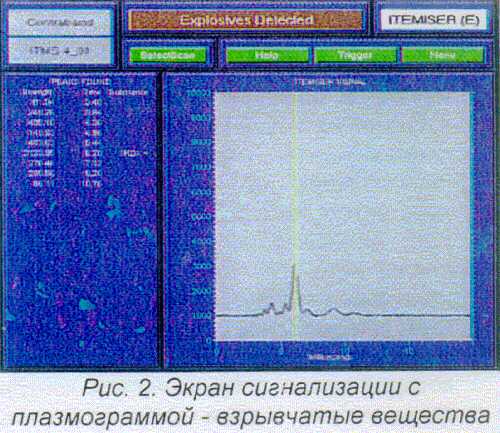Click the Explosives Detected alarm banner
The height and width of the screenshot is (433, 500).
click(x=245, y=20)
